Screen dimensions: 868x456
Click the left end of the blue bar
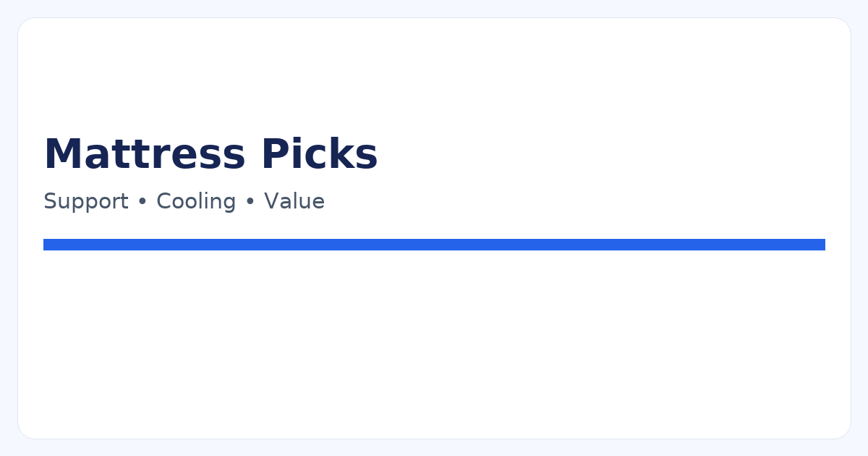click(48, 245)
